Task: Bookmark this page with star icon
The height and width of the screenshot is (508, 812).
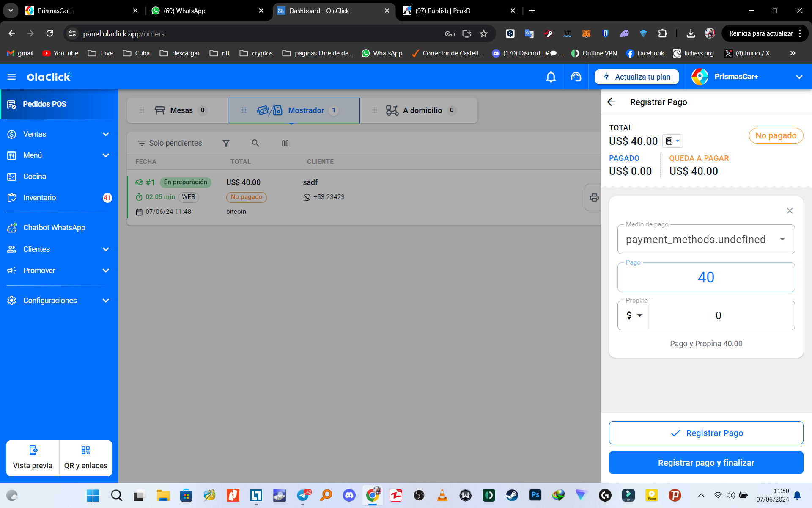Action: [484, 33]
